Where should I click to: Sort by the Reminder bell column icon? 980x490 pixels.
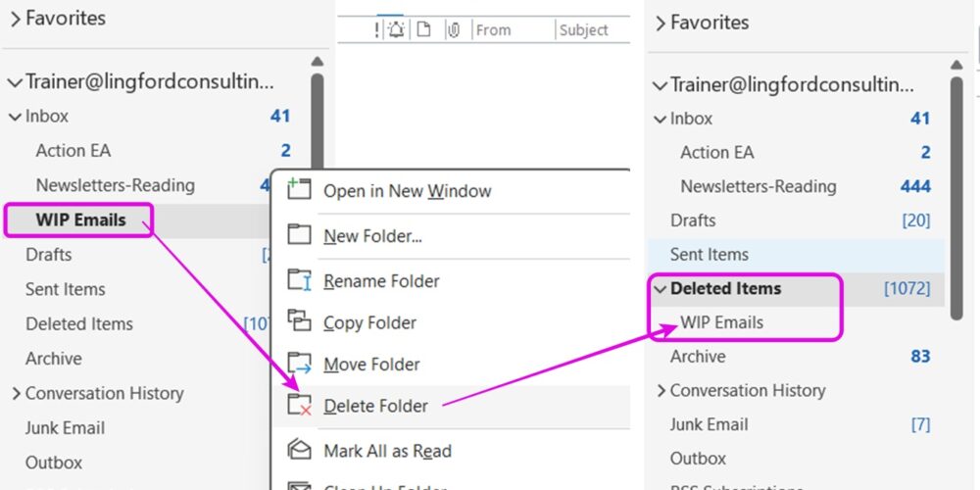[396, 30]
